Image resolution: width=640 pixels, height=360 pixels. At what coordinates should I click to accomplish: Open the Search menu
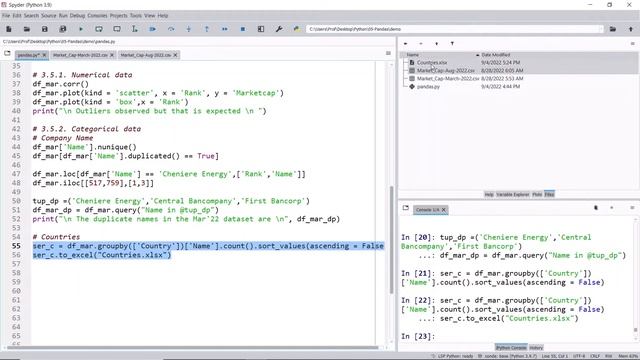click(31, 16)
